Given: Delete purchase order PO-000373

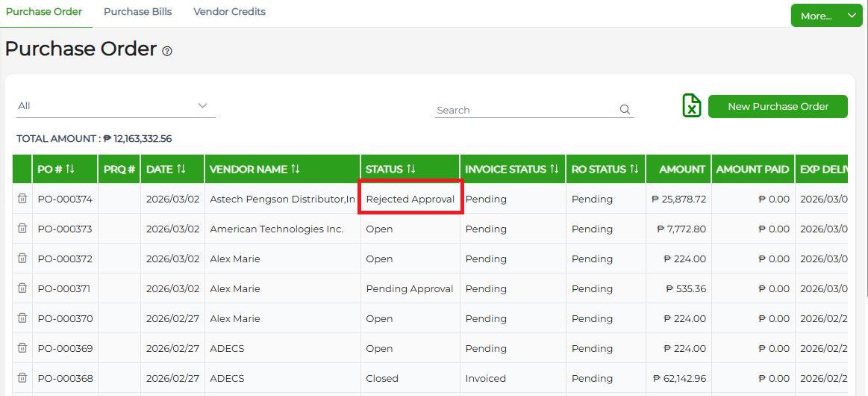Looking at the screenshot, I should coord(22,229).
